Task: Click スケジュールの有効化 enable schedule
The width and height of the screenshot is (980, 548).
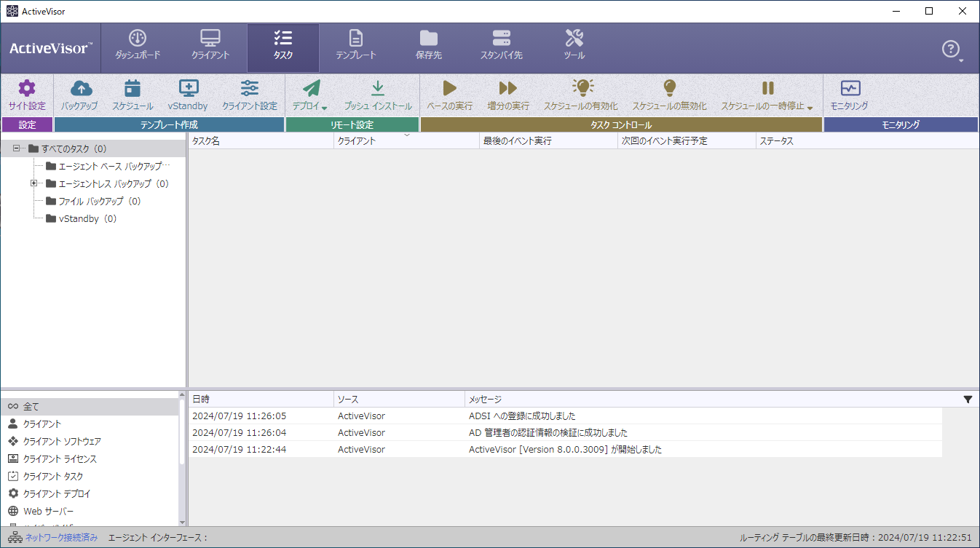Action: (581, 95)
